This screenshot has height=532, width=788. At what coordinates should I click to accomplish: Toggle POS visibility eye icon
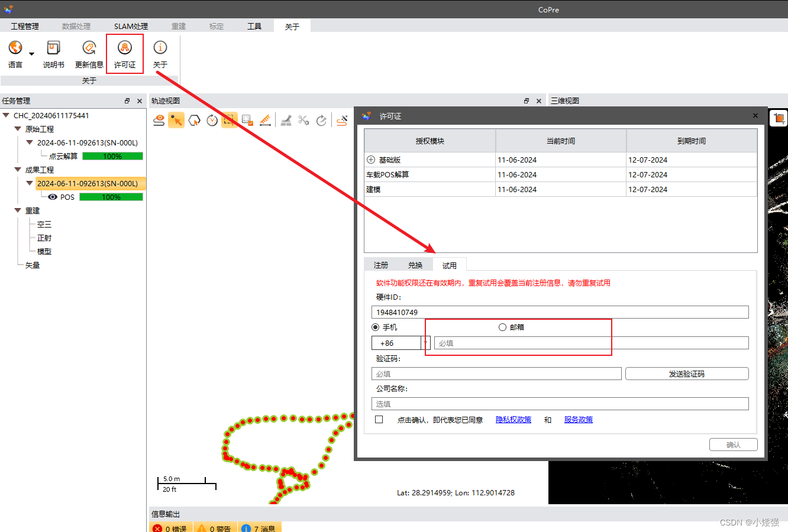point(53,197)
